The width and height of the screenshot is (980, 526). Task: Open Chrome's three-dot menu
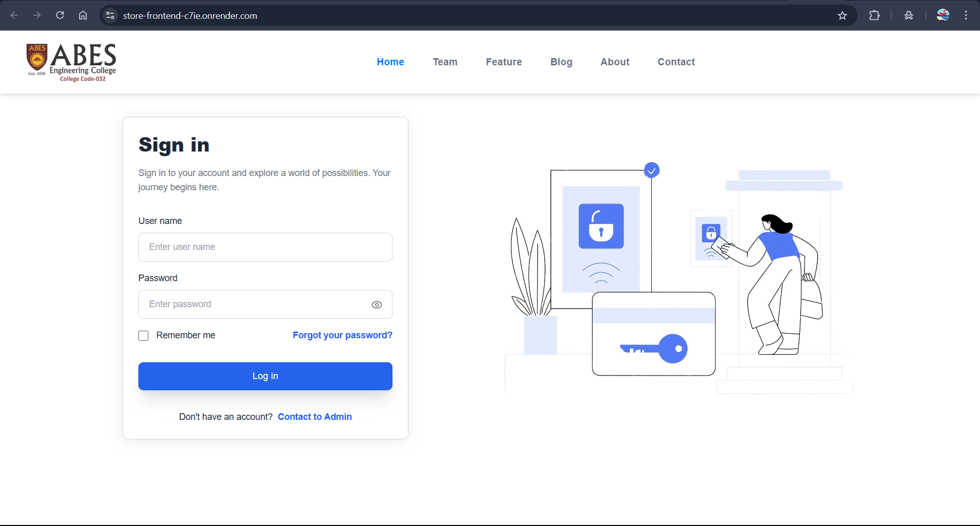pyautogui.click(x=966, y=15)
